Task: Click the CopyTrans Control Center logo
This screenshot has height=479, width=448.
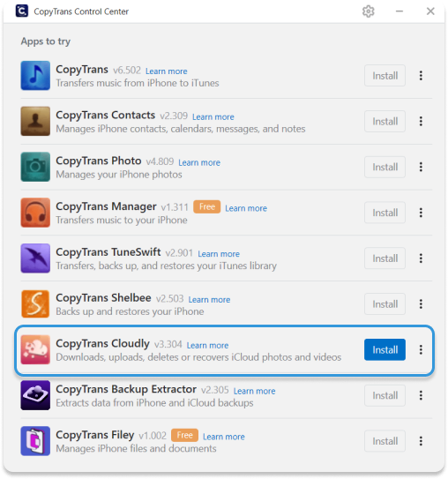Action: click(x=22, y=11)
